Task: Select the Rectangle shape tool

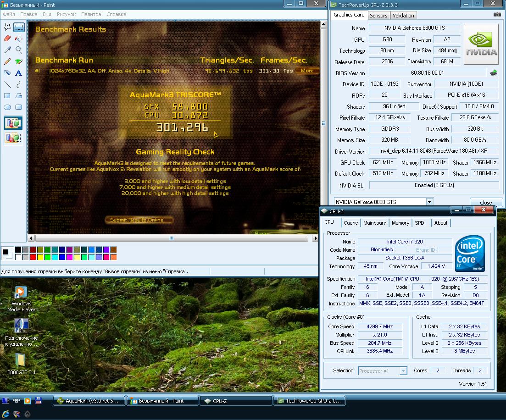Action: [7, 96]
